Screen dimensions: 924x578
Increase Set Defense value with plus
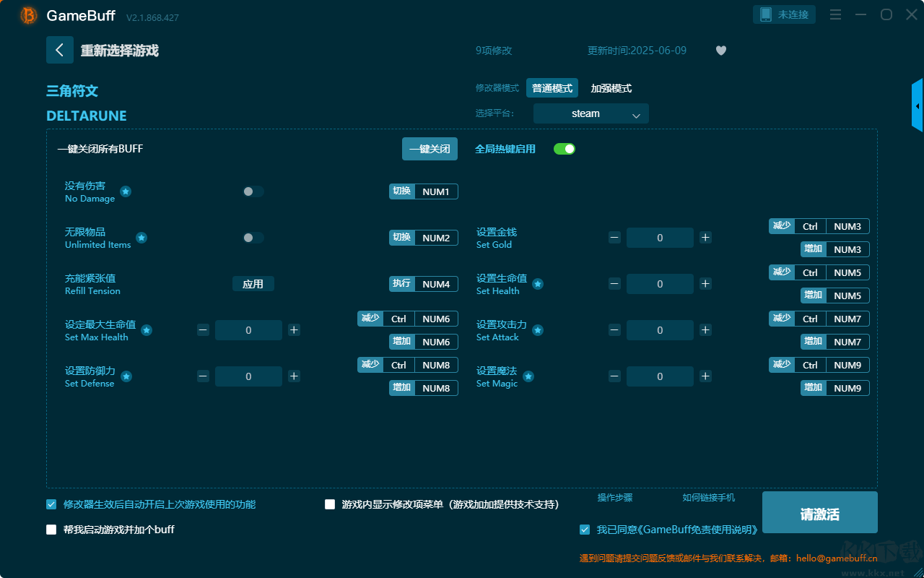pyautogui.click(x=294, y=376)
